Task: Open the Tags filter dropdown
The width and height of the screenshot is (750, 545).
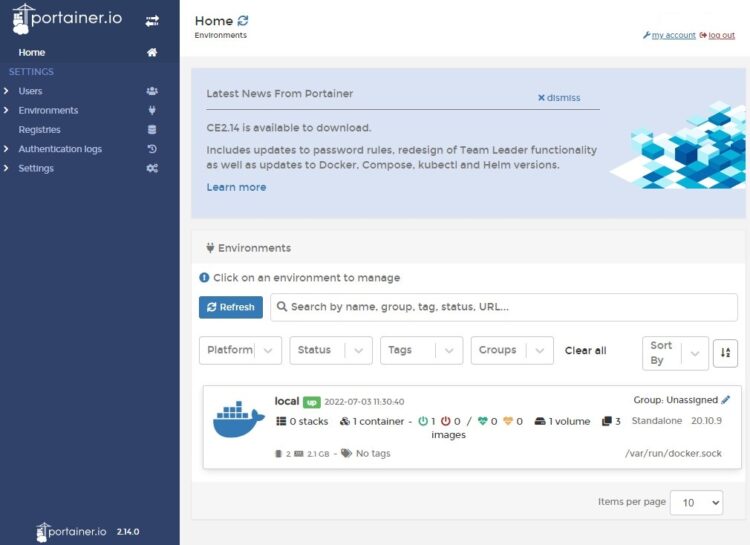Action: click(x=421, y=350)
